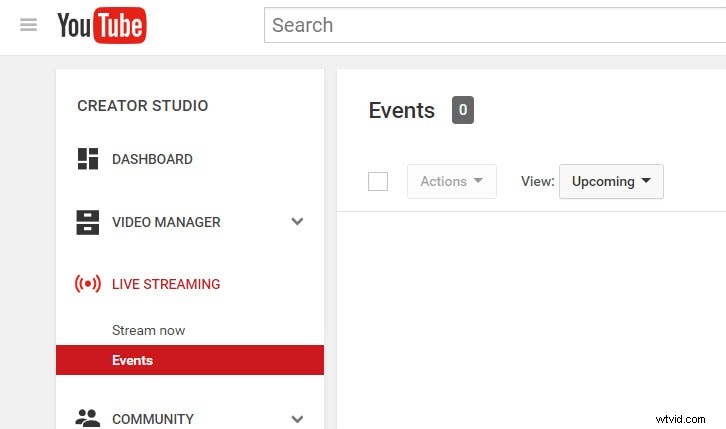Click the Video Manager drawer icon
726x429 pixels.
coord(88,222)
